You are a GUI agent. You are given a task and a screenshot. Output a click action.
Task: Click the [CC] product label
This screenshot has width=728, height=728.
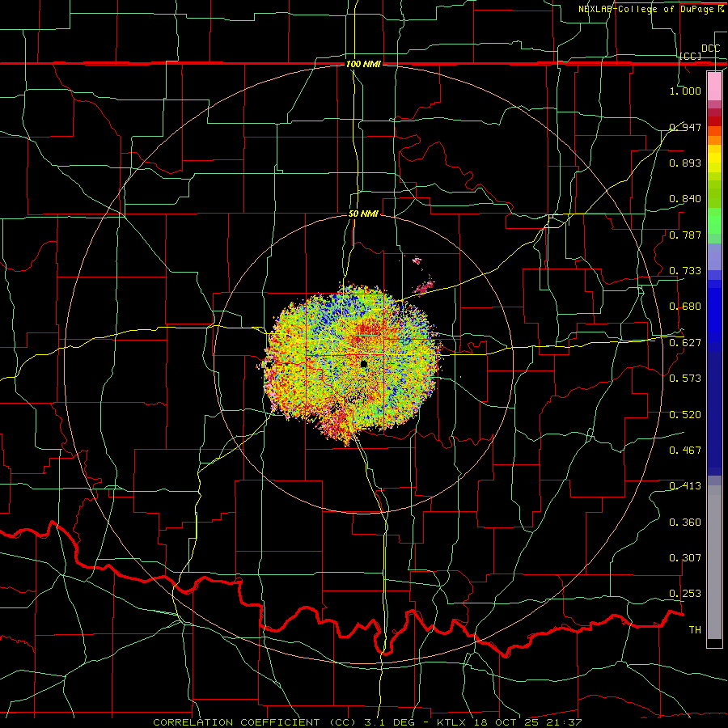click(691, 56)
